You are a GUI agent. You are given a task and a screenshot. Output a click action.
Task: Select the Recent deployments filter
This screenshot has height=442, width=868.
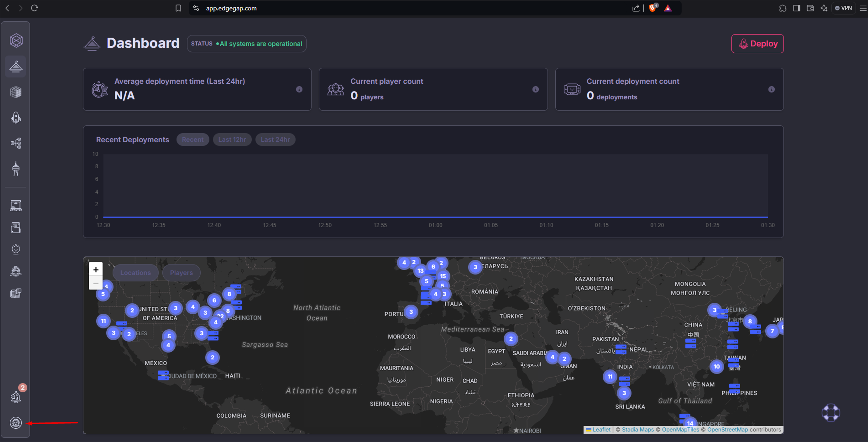193,139
